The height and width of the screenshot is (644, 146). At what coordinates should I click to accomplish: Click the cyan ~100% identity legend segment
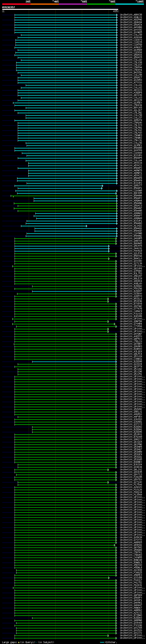pos(130,4)
